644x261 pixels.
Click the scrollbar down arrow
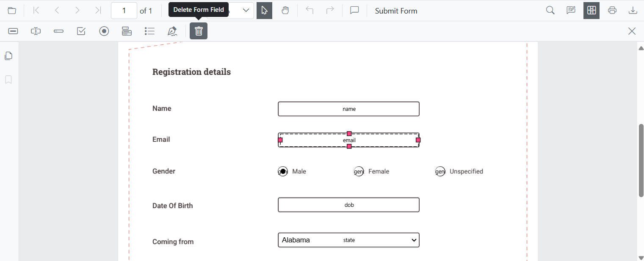pos(641,257)
